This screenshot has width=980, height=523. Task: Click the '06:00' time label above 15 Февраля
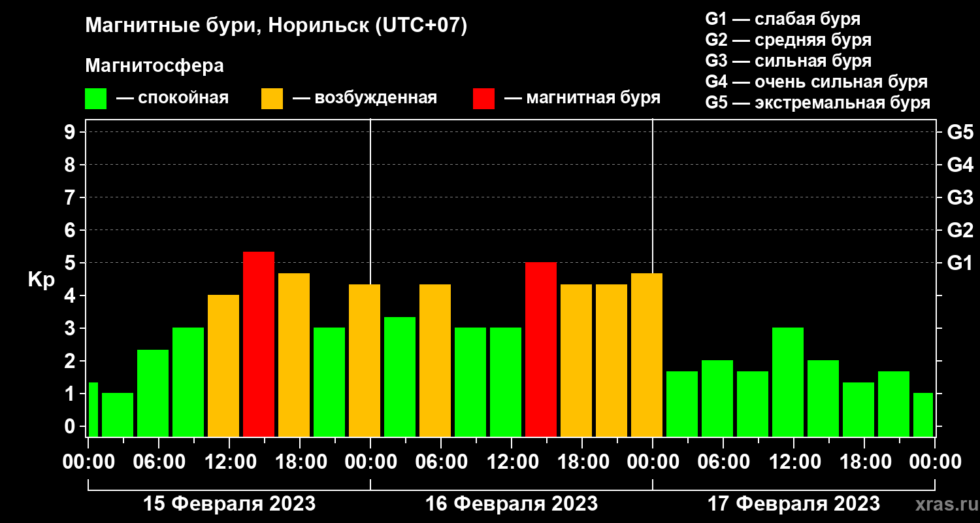[x=158, y=462]
